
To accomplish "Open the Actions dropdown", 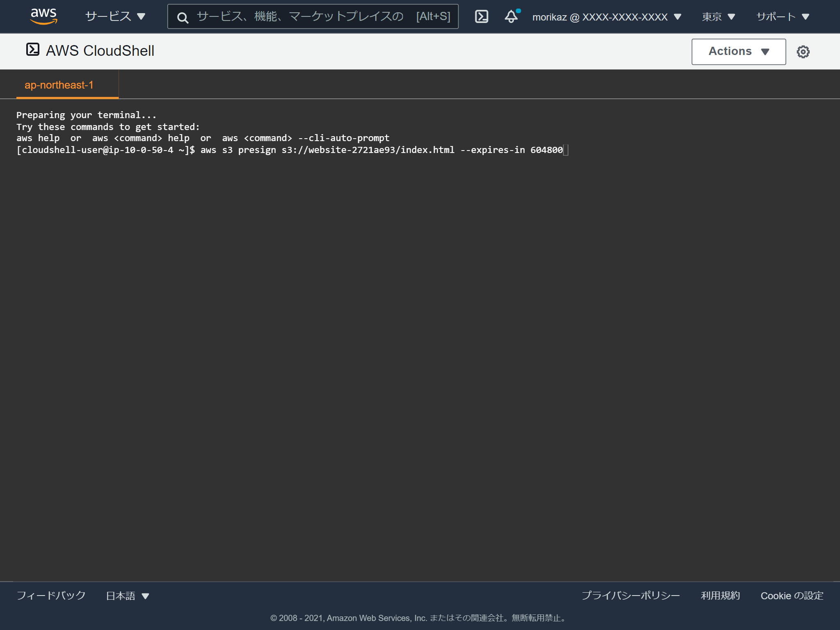I will 738,51.
